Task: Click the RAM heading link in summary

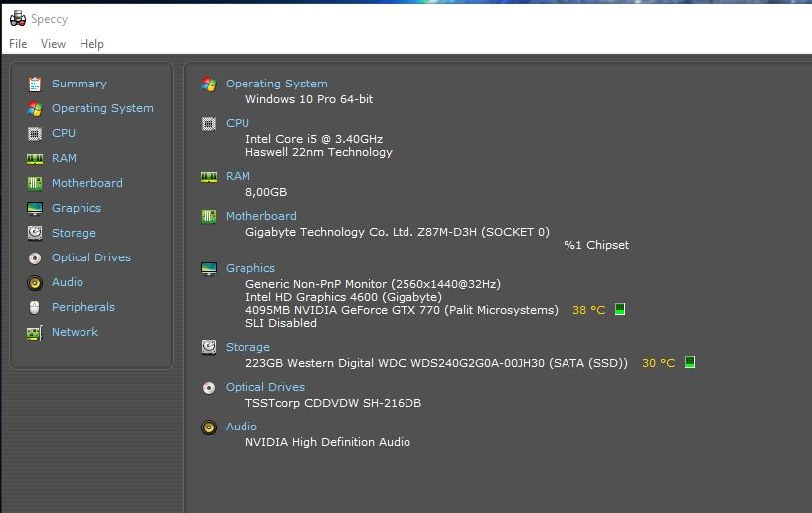Action: click(x=238, y=176)
